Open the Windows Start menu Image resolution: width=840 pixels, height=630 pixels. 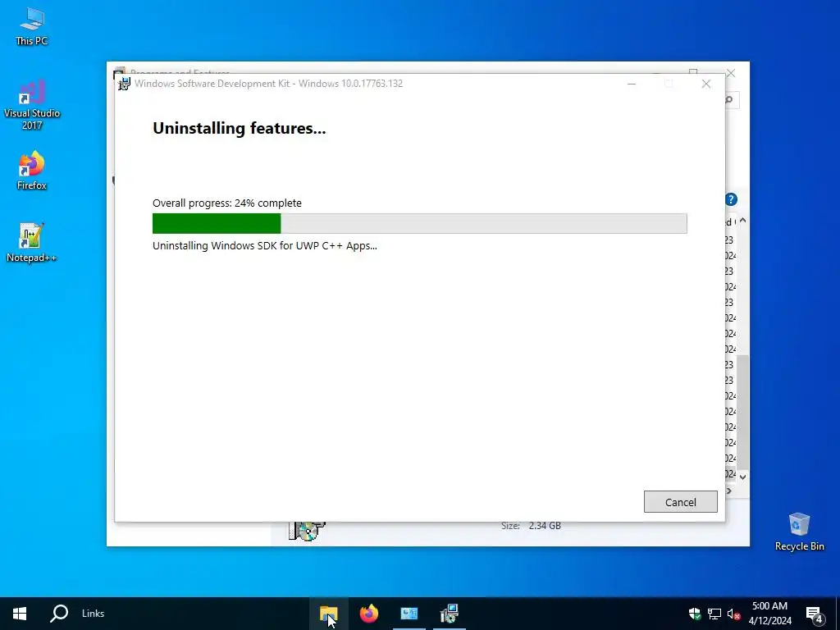click(x=20, y=614)
